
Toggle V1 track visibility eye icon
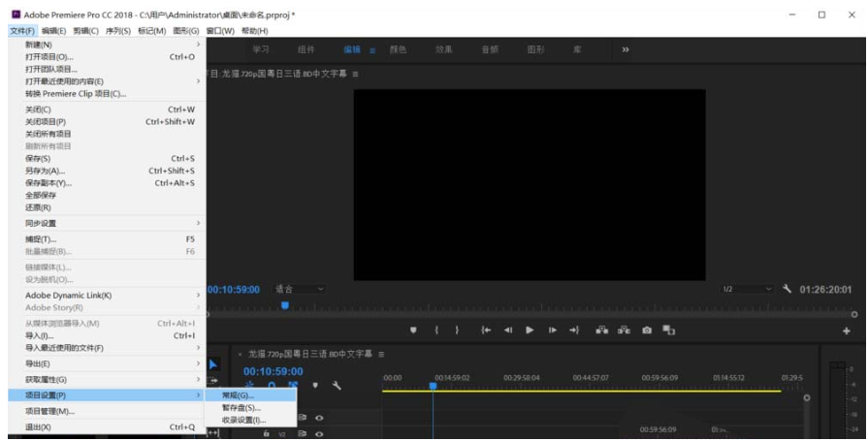(319, 419)
